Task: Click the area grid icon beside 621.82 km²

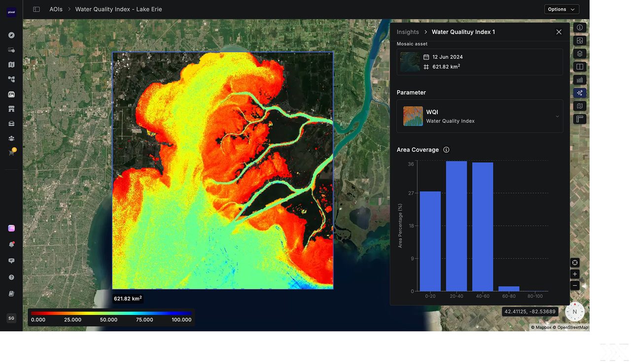Action: (x=426, y=66)
